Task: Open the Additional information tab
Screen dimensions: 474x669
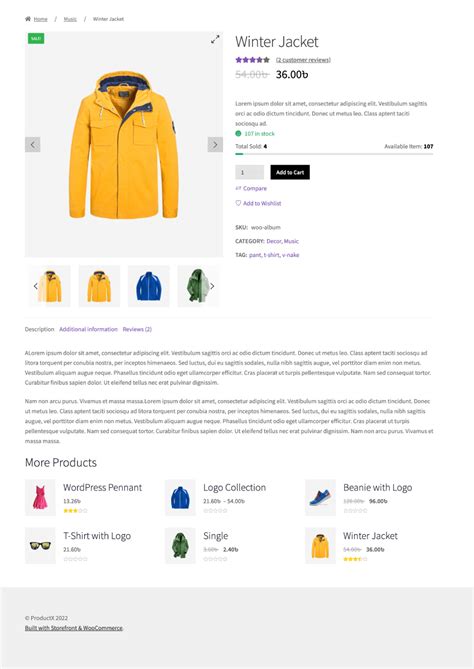Action: coord(88,329)
